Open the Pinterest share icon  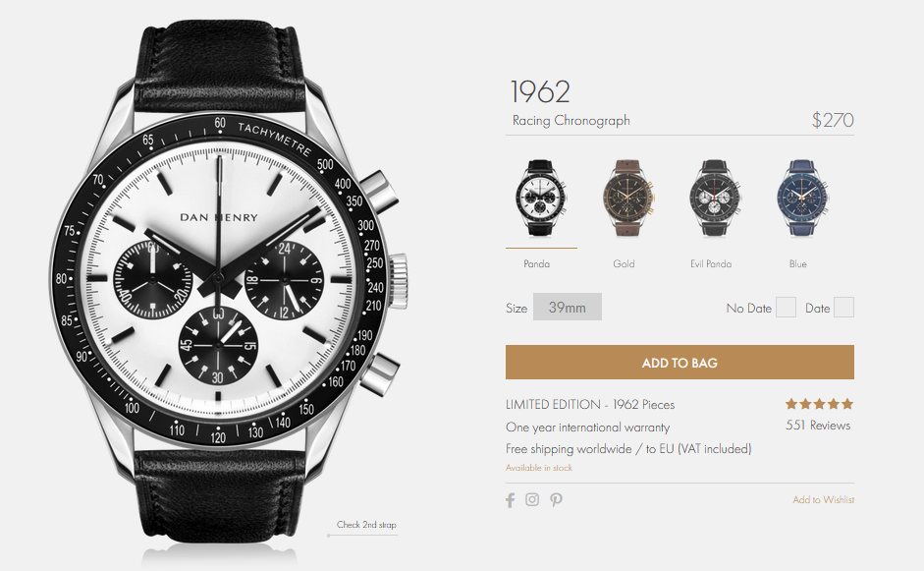[556, 500]
